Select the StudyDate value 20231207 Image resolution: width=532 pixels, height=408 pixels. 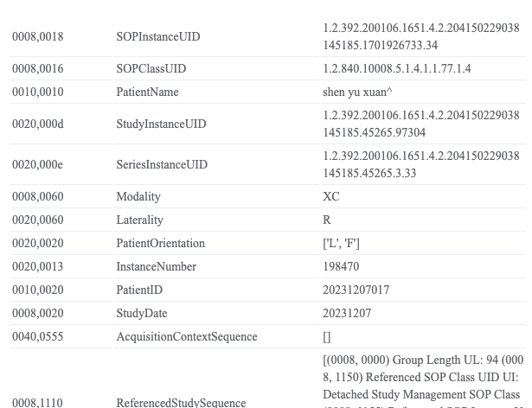pyautogui.click(x=347, y=314)
